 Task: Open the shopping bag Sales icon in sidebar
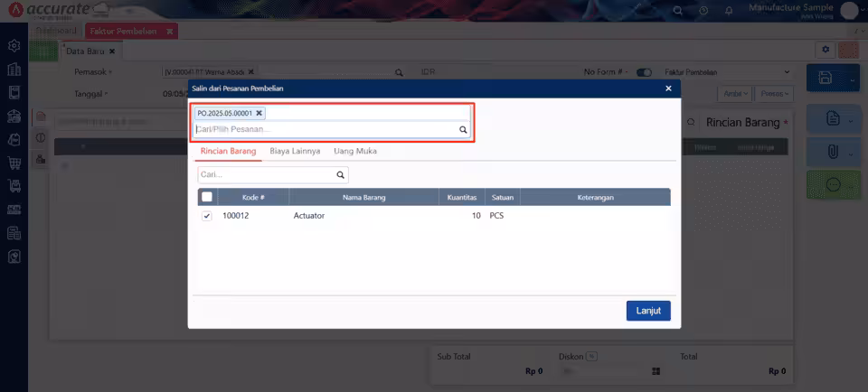click(x=14, y=139)
